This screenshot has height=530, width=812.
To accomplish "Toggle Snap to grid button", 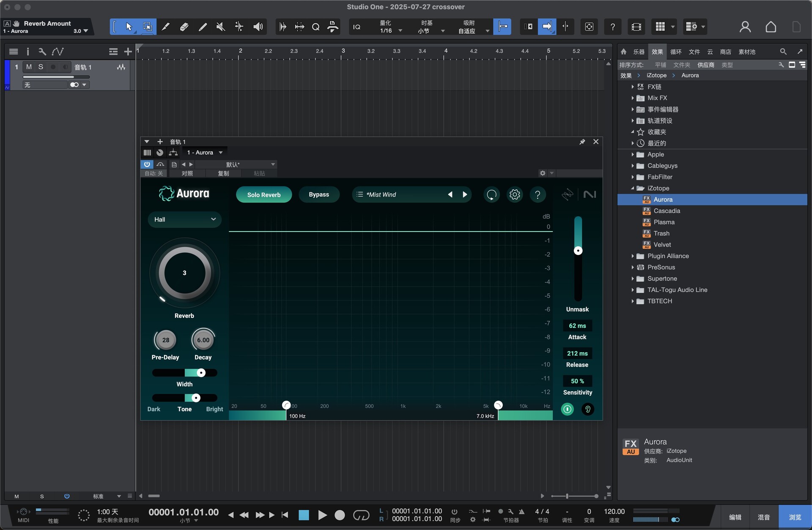I will (x=502, y=27).
